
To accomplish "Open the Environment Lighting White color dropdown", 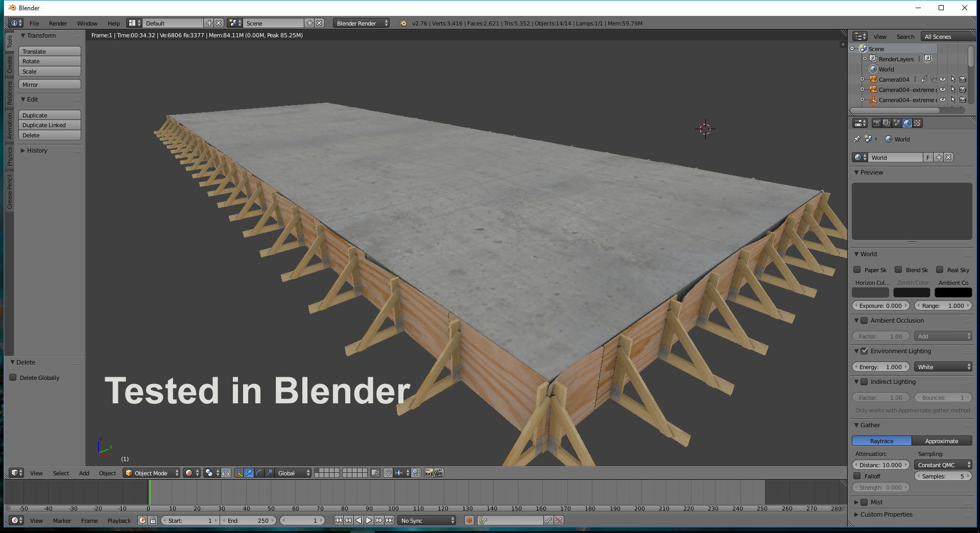I will point(943,367).
